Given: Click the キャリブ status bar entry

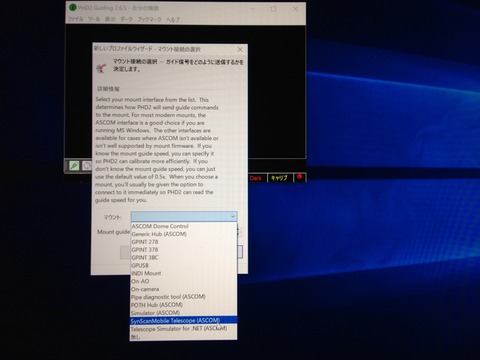Looking at the screenshot, I should [279, 178].
